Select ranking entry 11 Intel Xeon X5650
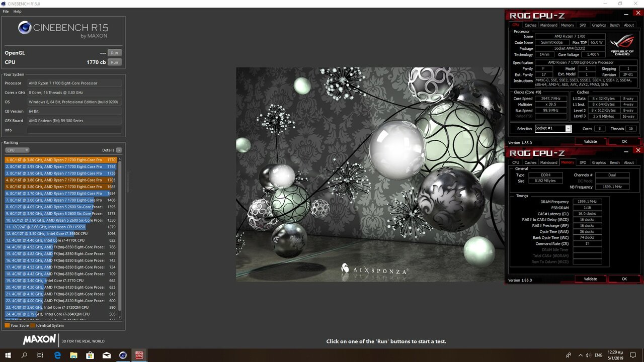Viewport: 644px width, 362px height. pyautogui.click(x=61, y=227)
